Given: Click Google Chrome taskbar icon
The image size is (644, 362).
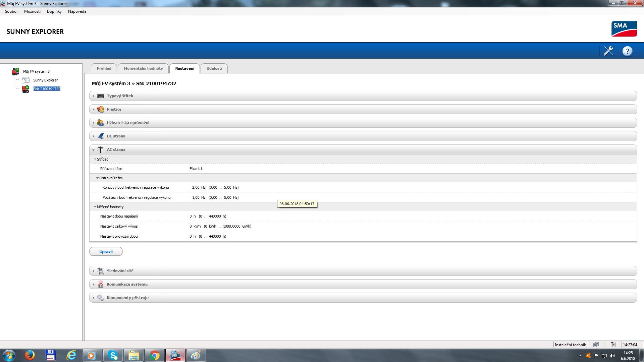Looking at the screenshot, I should click(155, 355).
